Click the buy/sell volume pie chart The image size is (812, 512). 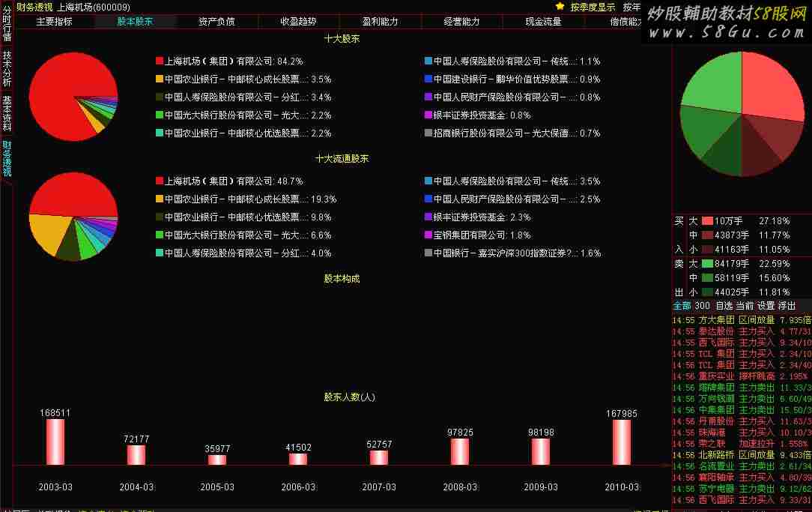742,114
